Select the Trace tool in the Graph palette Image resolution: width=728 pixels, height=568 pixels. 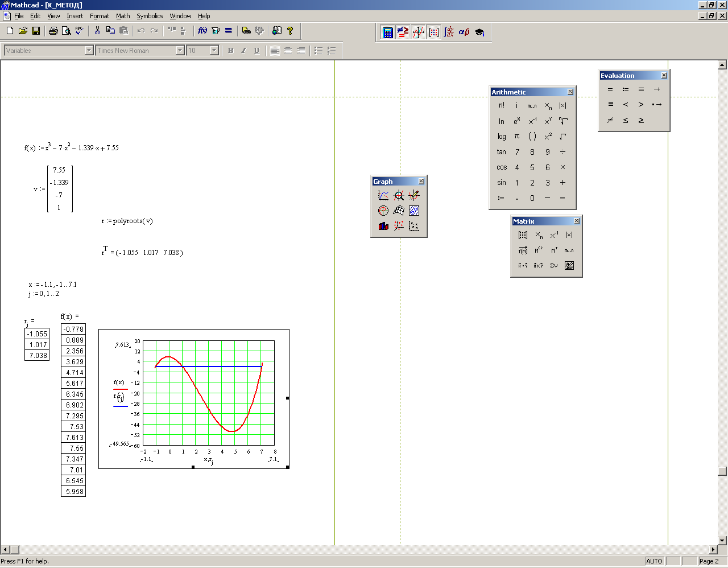[x=414, y=195]
